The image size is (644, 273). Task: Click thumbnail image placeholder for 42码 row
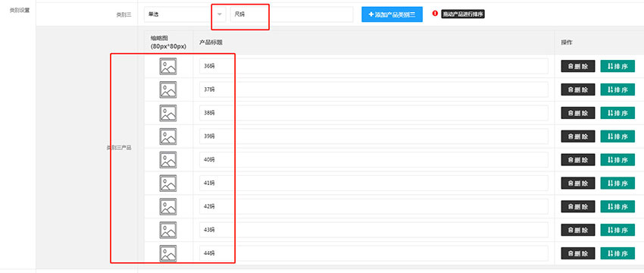pos(168,207)
